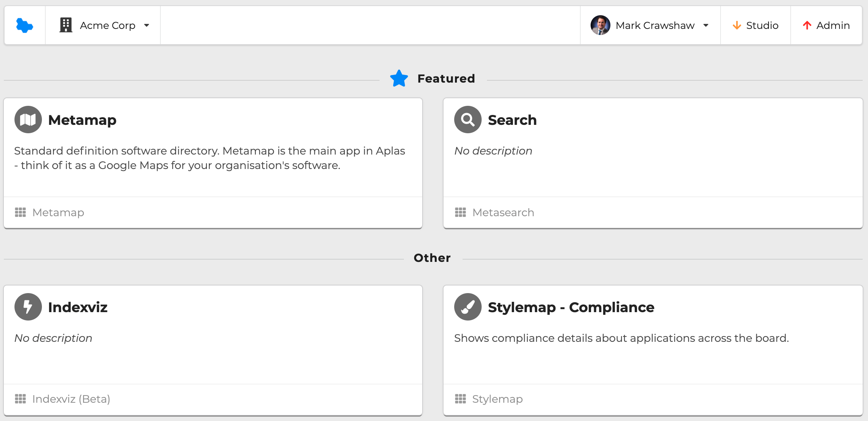Image resolution: width=868 pixels, height=421 pixels.
Task: Expand the Acme Corp organisation dropdown
Action: click(x=147, y=26)
